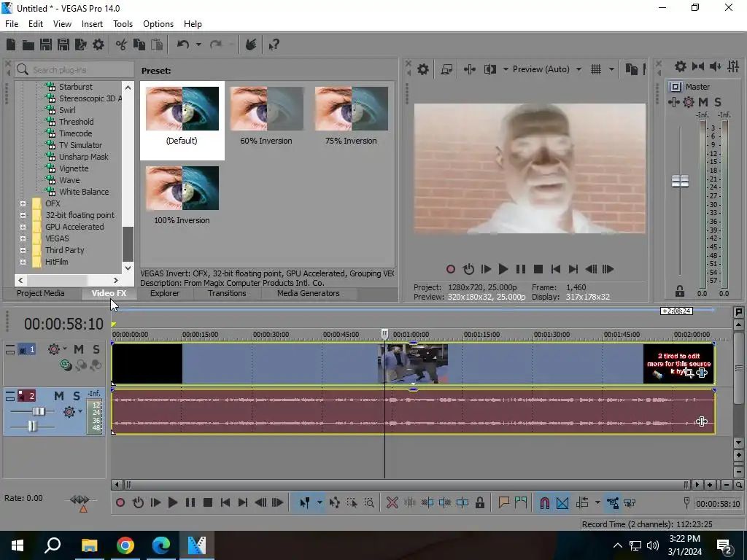
Task: Switch to Media Generators tab
Action: pos(309,293)
